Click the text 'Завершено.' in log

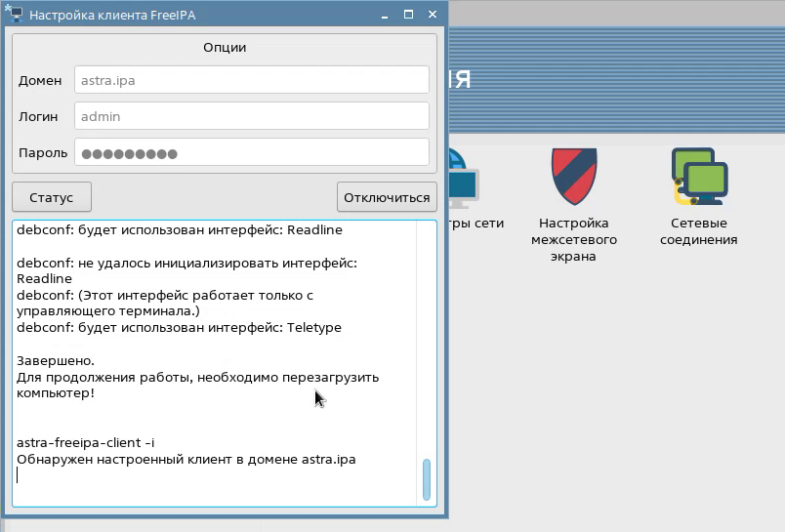[x=56, y=361]
